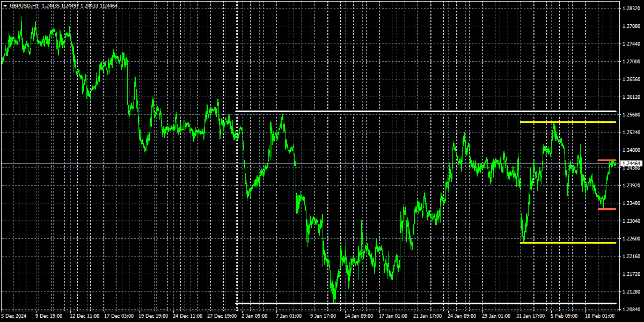The image size is (644, 322).
Task: Click the current price label 1.24464
Action: (x=631, y=163)
